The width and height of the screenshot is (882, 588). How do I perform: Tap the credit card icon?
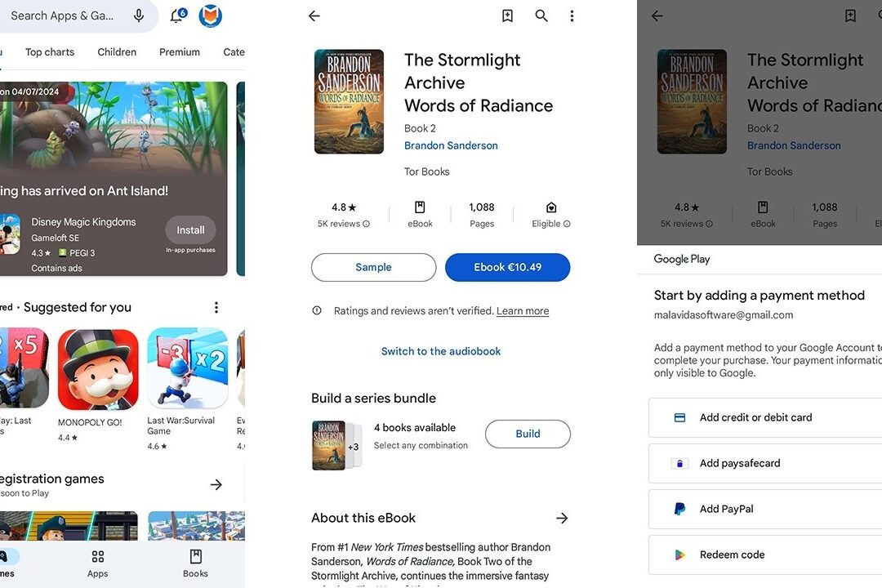(679, 417)
